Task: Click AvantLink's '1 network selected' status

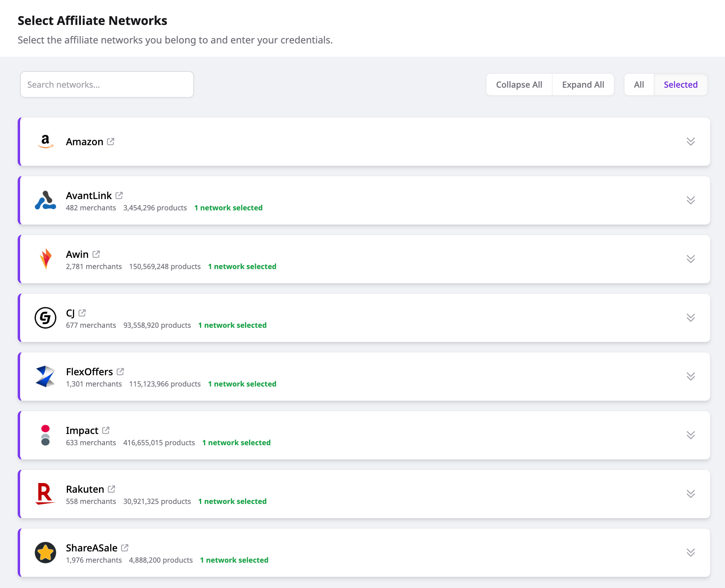Action: 229,208
